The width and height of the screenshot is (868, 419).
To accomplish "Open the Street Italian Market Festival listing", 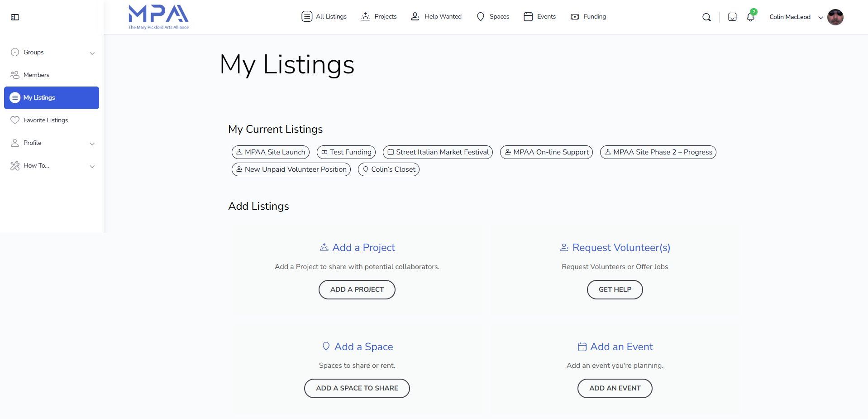I will click(x=438, y=152).
